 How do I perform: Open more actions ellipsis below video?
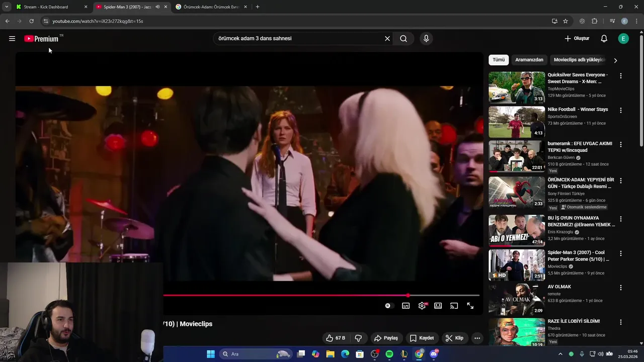click(x=477, y=338)
